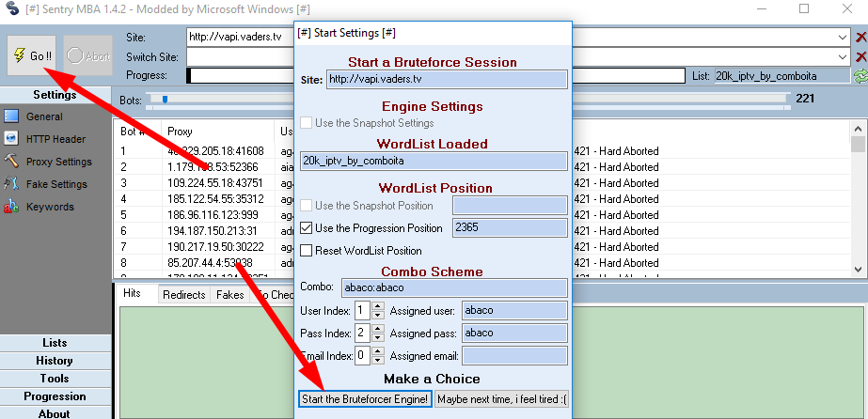Image resolution: width=868 pixels, height=419 pixels.
Task: Click the bot count value 221
Action: pyautogui.click(x=805, y=99)
